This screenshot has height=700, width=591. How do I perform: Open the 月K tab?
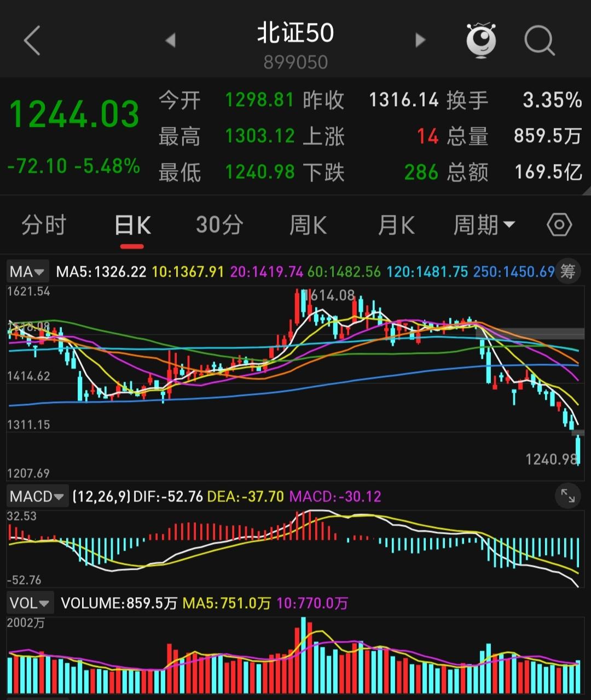pyautogui.click(x=396, y=225)
